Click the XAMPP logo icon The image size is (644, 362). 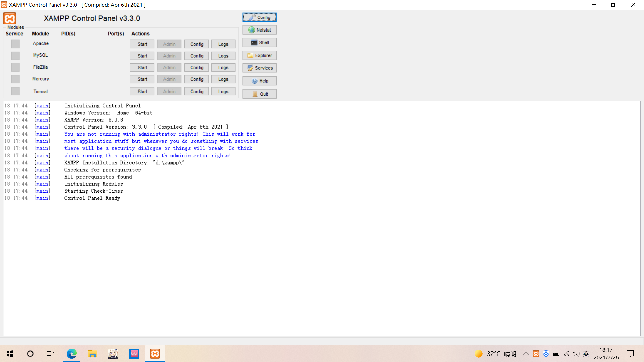pyautogui.click(x=10, y=18)
